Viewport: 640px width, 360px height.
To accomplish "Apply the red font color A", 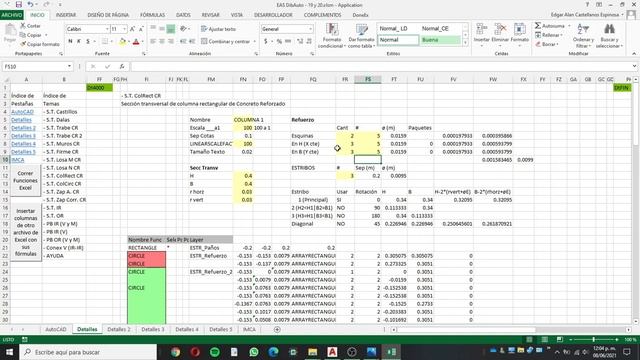I will [136, 41].
